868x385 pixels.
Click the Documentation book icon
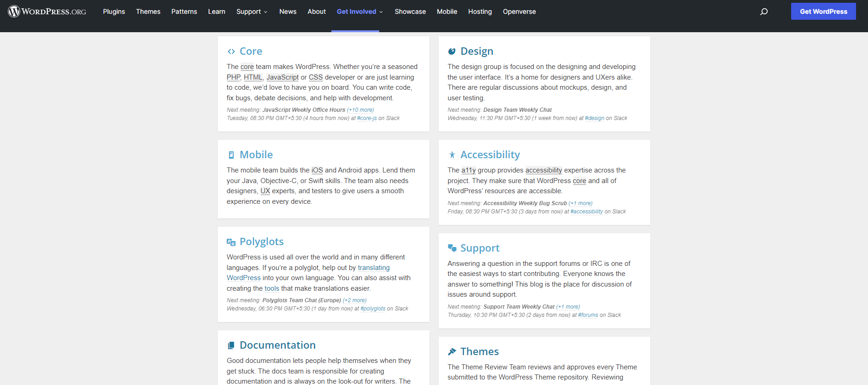(231, 345)
